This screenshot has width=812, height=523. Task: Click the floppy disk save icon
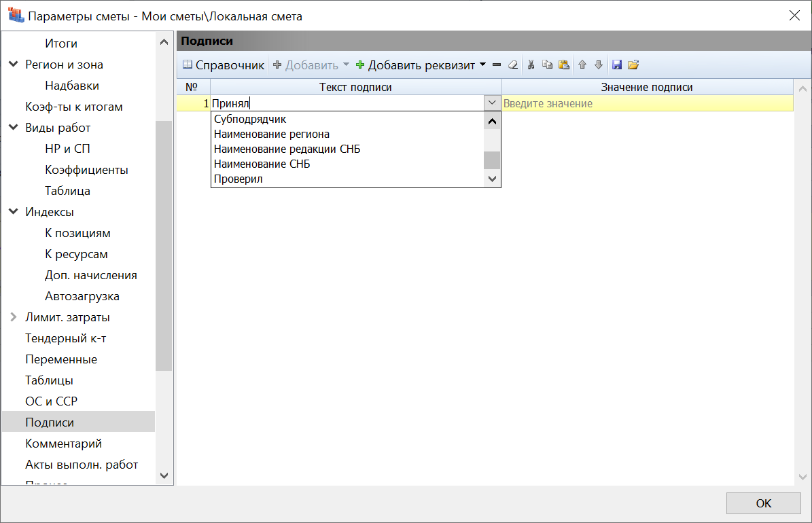pyautogui.click(x=617, y=65)
